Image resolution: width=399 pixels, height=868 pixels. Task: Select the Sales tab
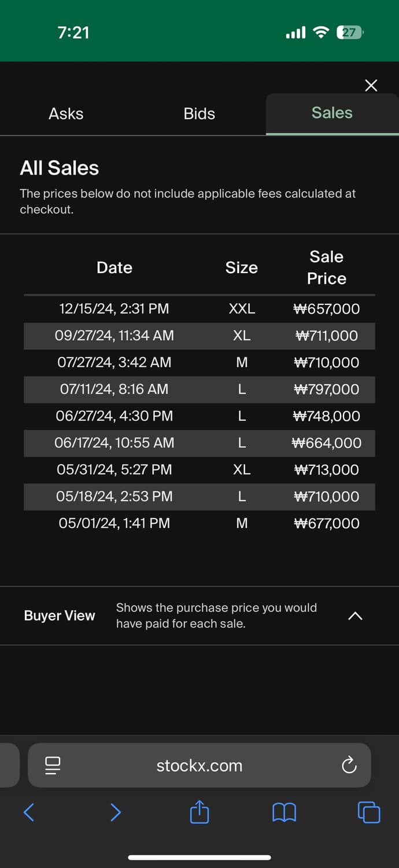(x=332, y=113)
